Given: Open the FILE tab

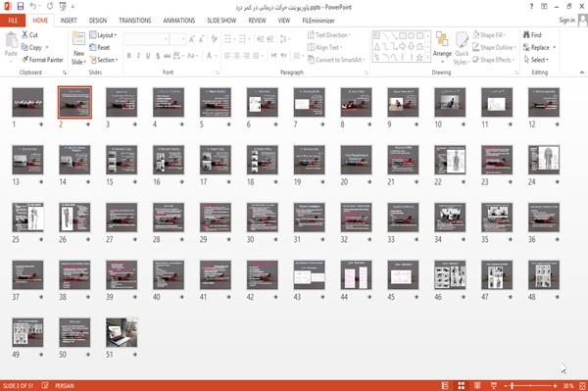Looking at the screenshot, I should coord(13,21).
